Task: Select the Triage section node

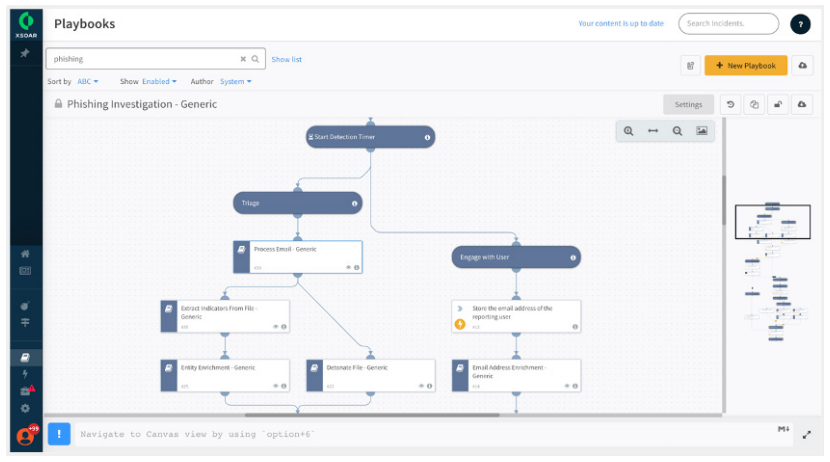Action: (297, 203)
